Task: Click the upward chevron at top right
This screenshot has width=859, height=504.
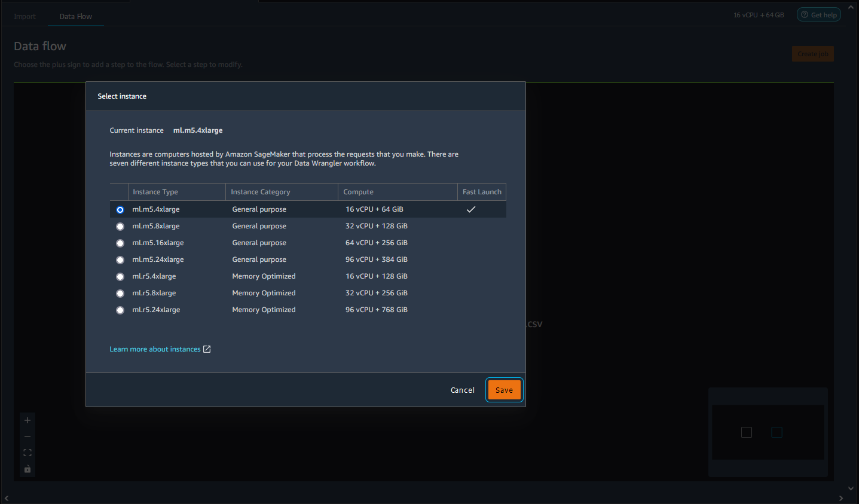Action: click(x=851, y=6)
